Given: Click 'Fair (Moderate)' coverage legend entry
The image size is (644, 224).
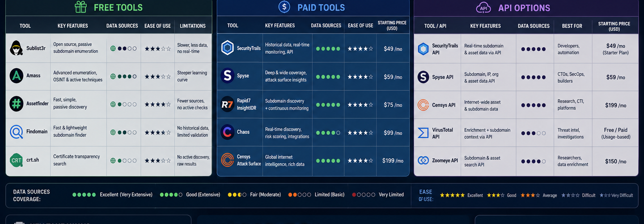Looking at the screenshot, I should 254,194.
